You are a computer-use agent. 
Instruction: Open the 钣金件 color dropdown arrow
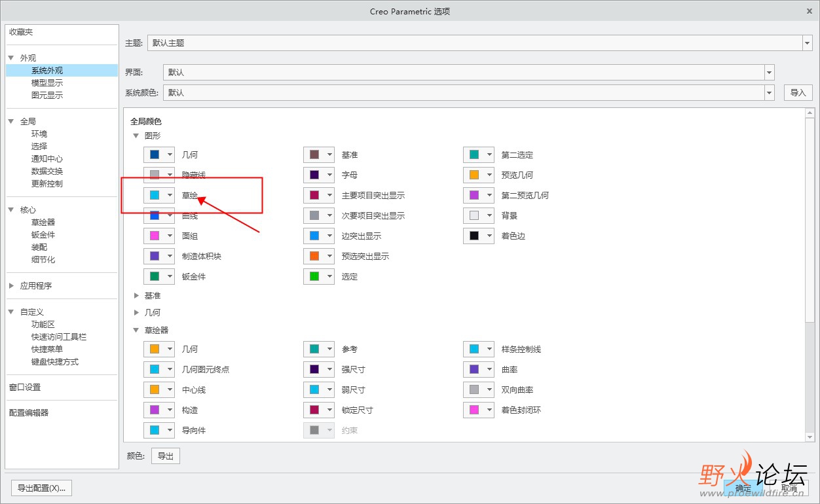coord(170,276)
